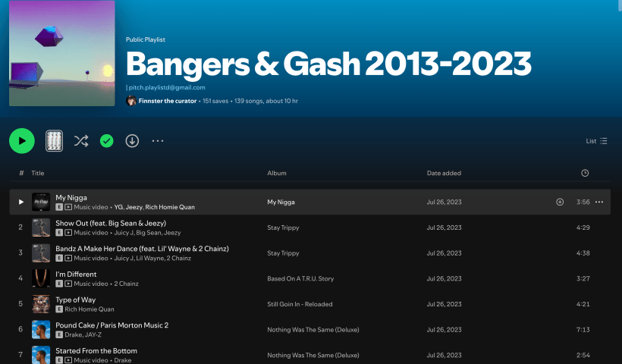The height and width of the screenshot is (364, 622).
Task: Toggle the green saved-to-library checkmark
Action: pyautogui.click(x=107, y=141)
